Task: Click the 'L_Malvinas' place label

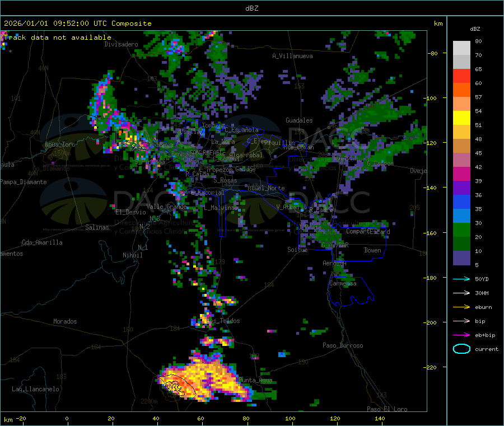Action: (x=221, y=208)
